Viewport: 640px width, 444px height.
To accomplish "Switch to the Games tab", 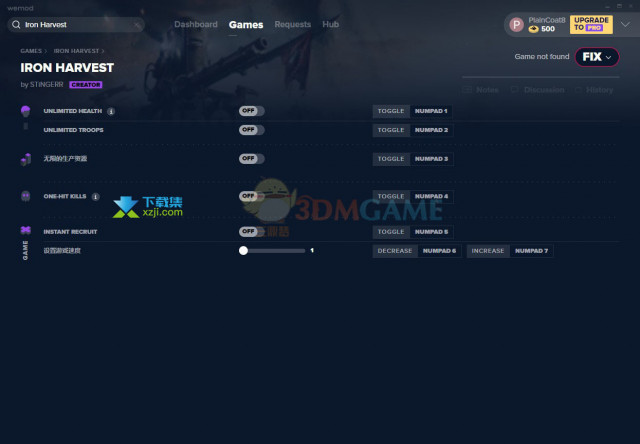I will coord(246,25).
